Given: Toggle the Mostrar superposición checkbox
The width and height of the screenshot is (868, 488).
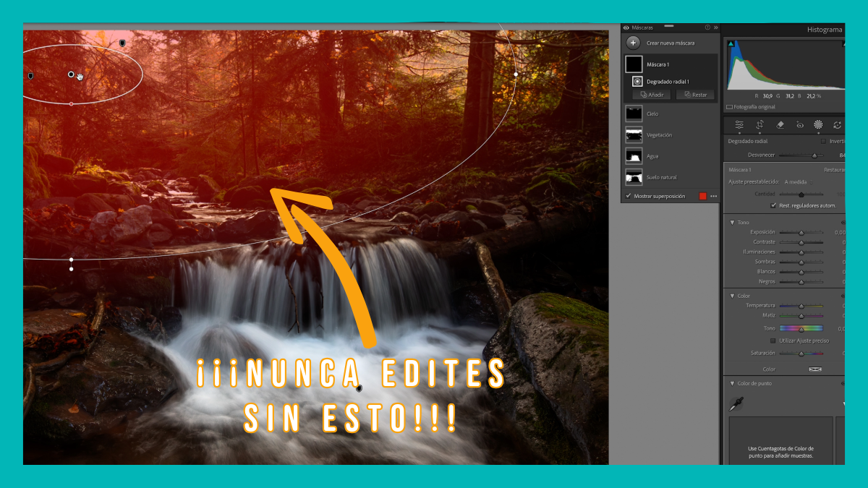Looking at the screenshot, I should point(628,196).
